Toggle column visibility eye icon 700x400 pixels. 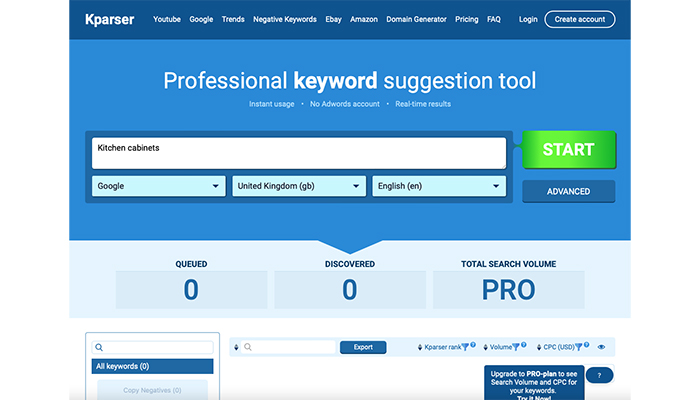pos(601,347)
